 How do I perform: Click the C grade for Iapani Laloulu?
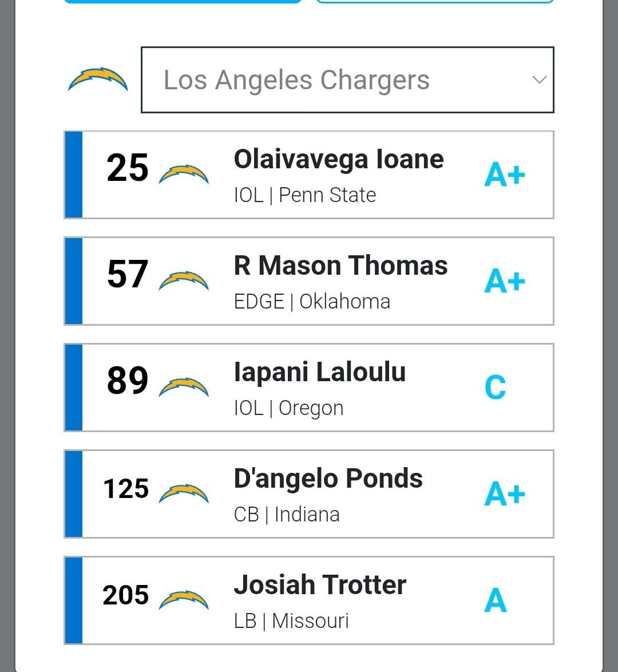pyautogui.click(x=495, y=388)
